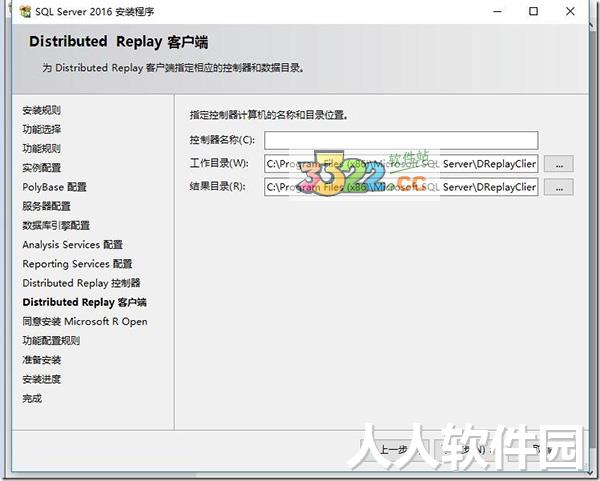
Task: Select 数据库引擎配置 in the sidebar
Action: [x=56, y=225]
